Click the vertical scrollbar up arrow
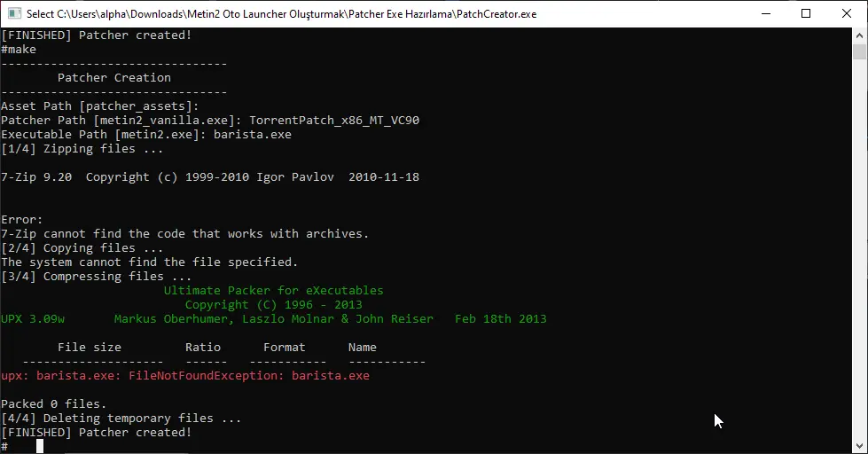This screenshot has height=454, width=868. point(859,35)
